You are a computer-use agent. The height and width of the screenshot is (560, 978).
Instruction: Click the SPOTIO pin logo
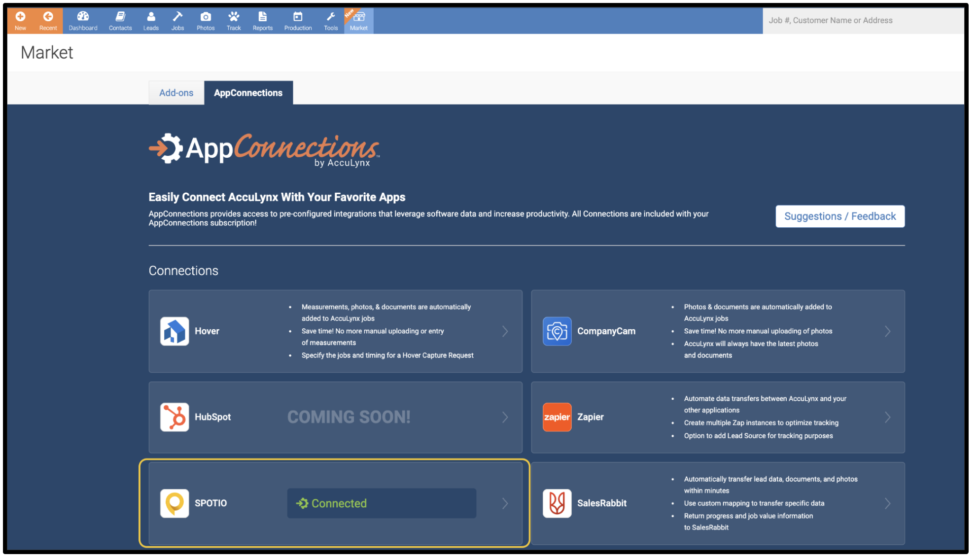pyautogui.click(x=175, y=504)
